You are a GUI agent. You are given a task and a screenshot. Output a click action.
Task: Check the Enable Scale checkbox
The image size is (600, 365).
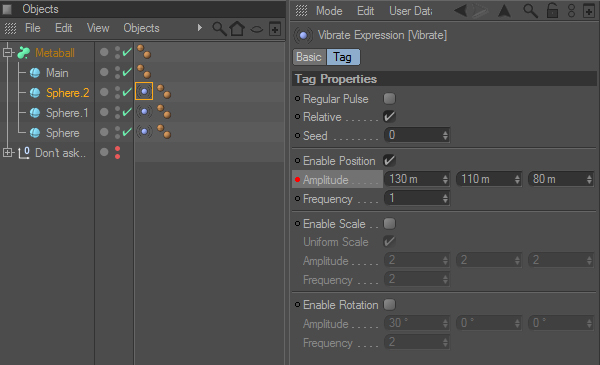pos(390,223)
